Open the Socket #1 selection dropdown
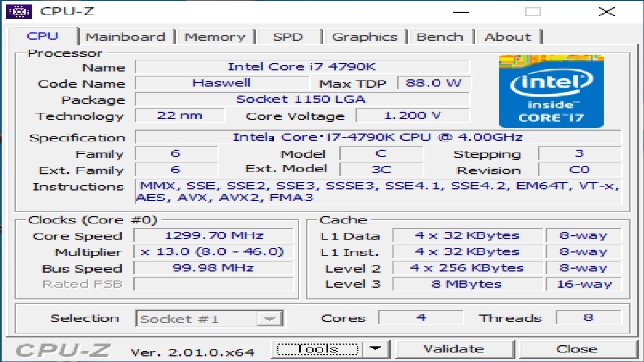644x362 pixels. click(x=210, y=318)
